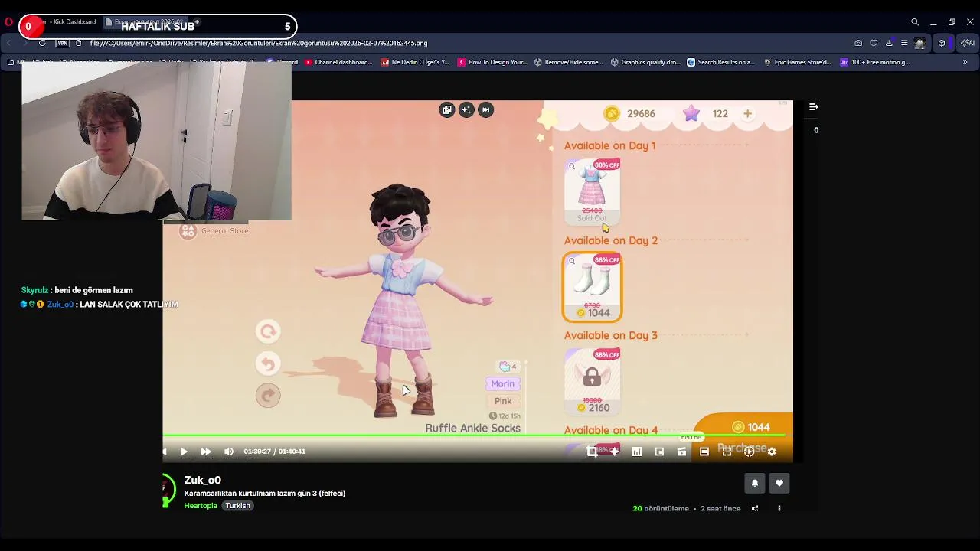Open browser search magnifier in title bar

(x=914, y=22)
